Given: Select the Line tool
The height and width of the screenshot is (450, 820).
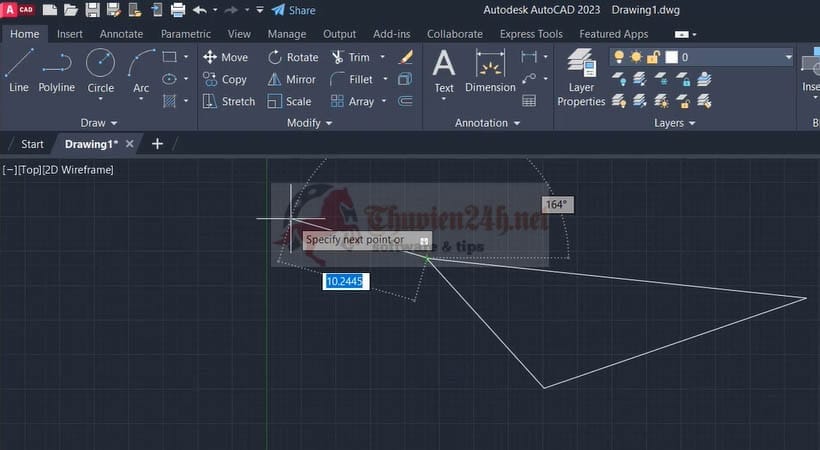Looking at the screenshot, I should click(19, 71).
